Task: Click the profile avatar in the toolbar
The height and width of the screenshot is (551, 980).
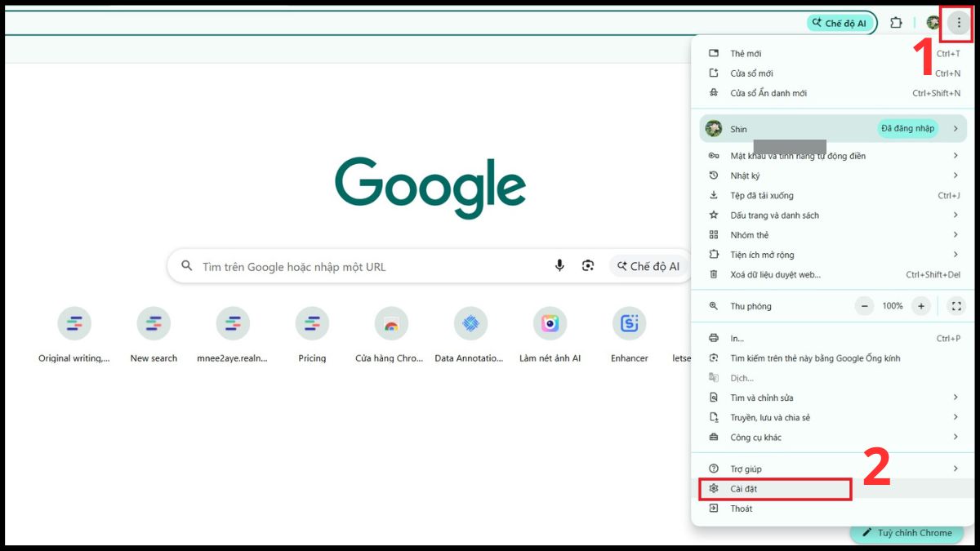Action: point(933,23)
